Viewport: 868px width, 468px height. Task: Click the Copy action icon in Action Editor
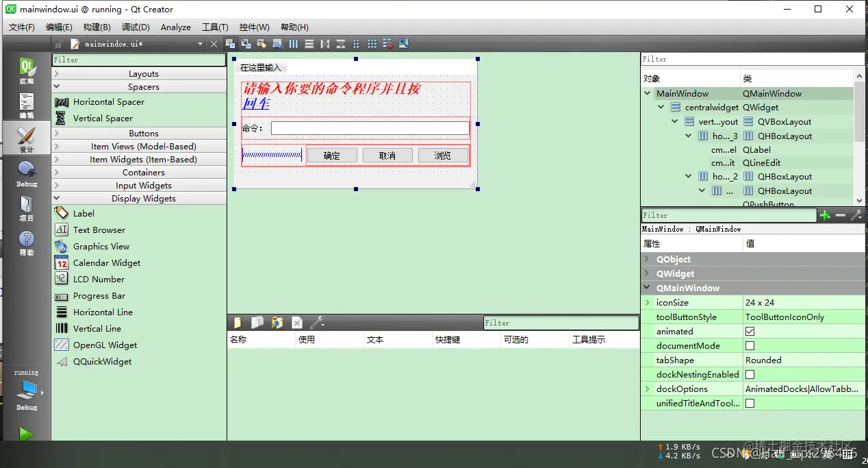point(257,323)
